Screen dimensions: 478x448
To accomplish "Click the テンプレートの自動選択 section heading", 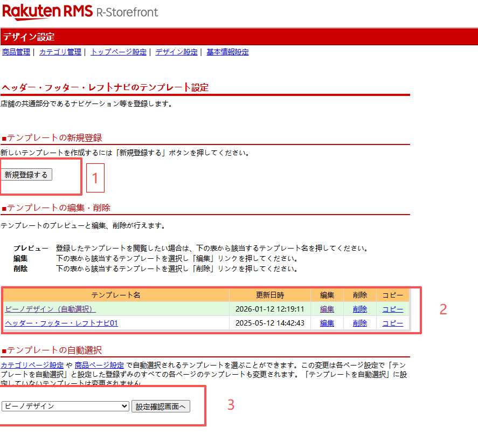I will [x=52, y=350].
